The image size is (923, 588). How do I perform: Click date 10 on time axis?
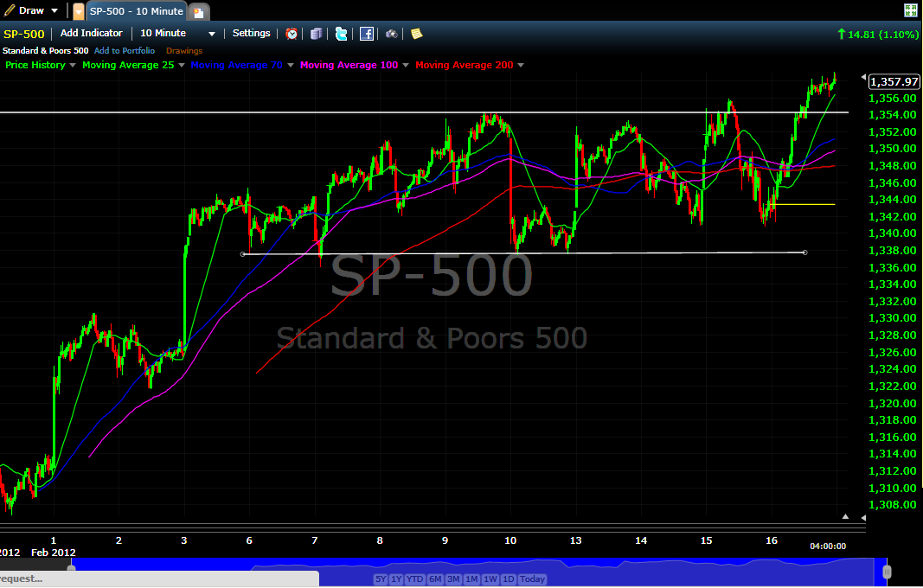510,540
